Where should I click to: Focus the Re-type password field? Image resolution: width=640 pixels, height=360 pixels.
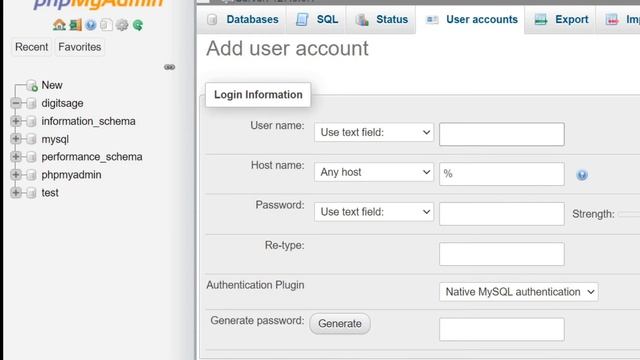[502, 254]
